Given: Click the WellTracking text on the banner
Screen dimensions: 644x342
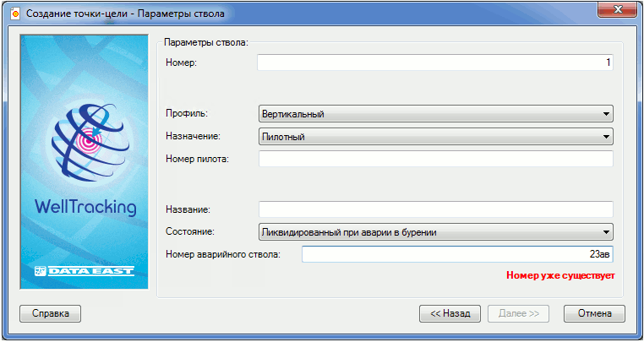Looking at the screenshot, I should 85,207.
